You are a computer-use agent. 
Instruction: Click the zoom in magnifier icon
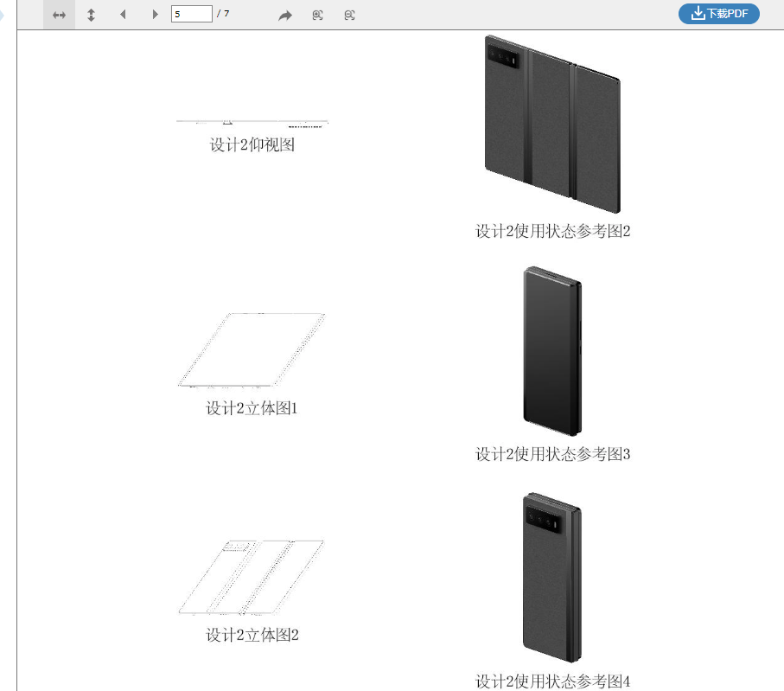click(x=317, y=15)
